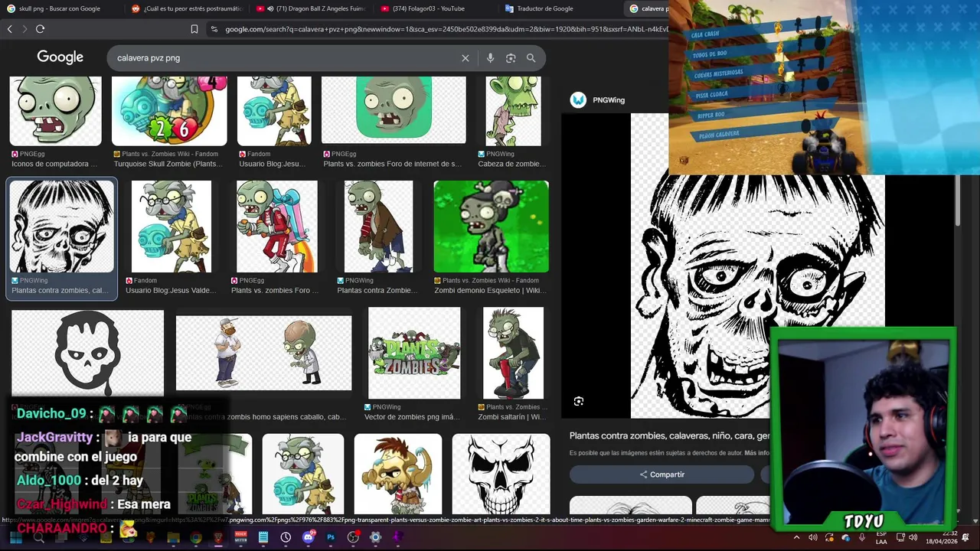Open the settings gear taskbar app

coord(375,537)
